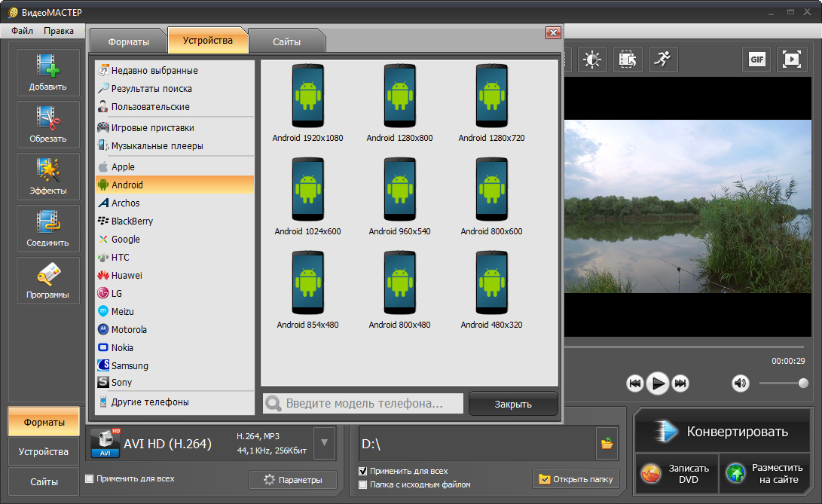
Task: Select the Apple device category
Action: [x=175, y=166]
